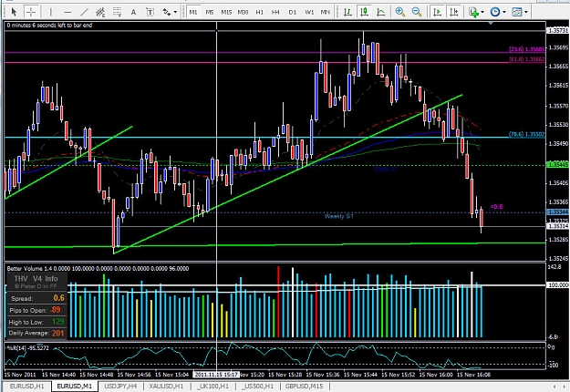Image resolution: width=570 pixels, height=392 pixels.
Task: Click the seconds left to bar end text
Action: (x=49, y=25)
